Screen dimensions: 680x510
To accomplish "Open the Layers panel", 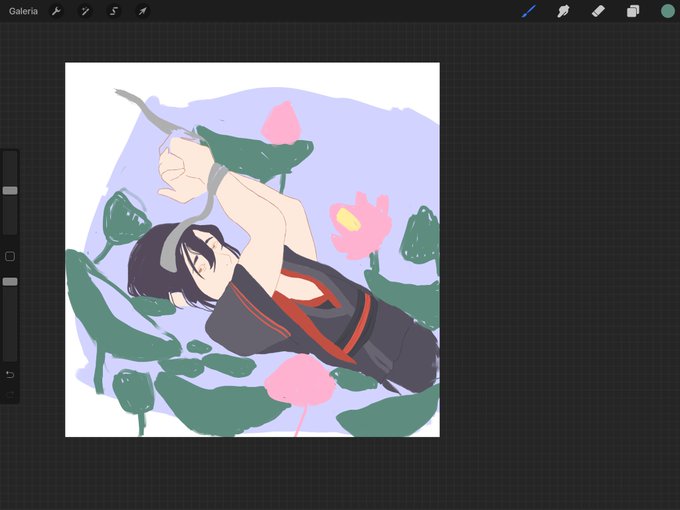I will click(633, 11).
